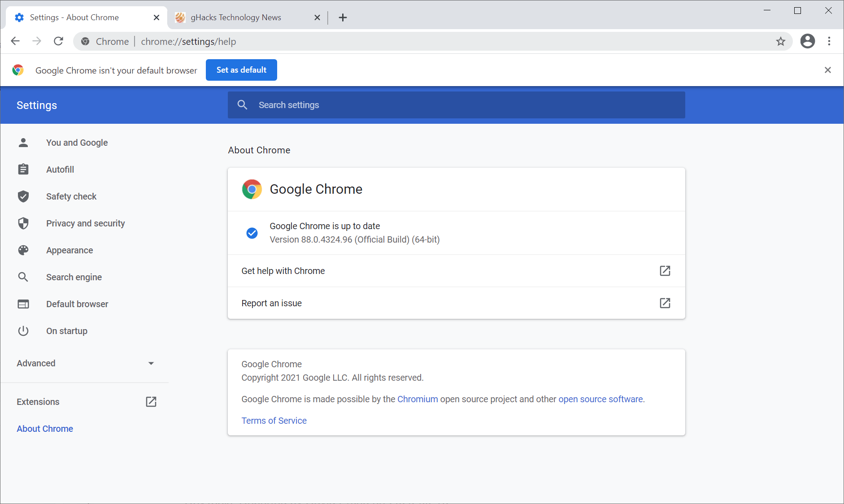Open the Terms of Service link

pos(274,421)
